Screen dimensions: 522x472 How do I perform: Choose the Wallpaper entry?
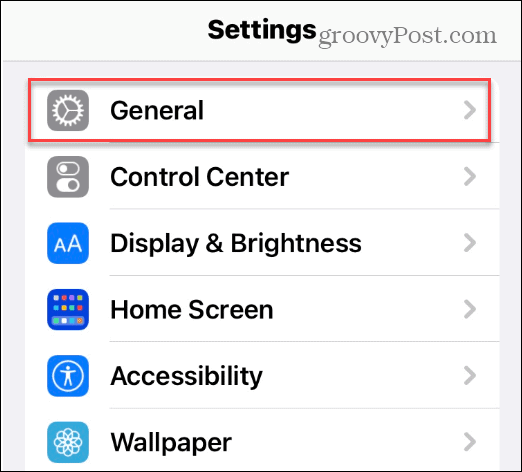click(x=262, y=442)
